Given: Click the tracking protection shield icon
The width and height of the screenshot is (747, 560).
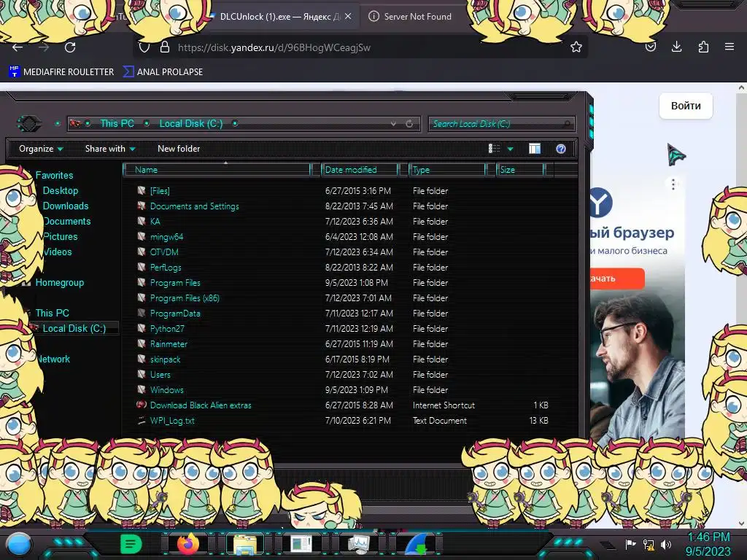Looking at the screenshot, I should (x=144, y=47).
